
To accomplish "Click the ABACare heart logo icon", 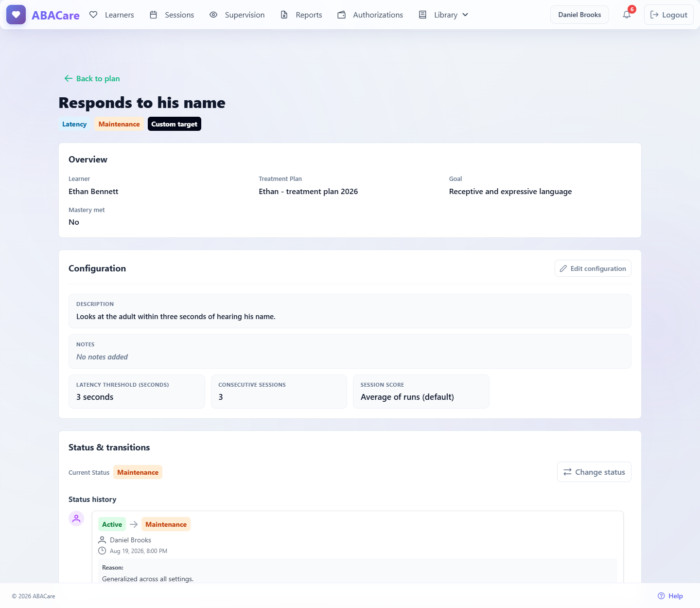I will pos(16,15).
